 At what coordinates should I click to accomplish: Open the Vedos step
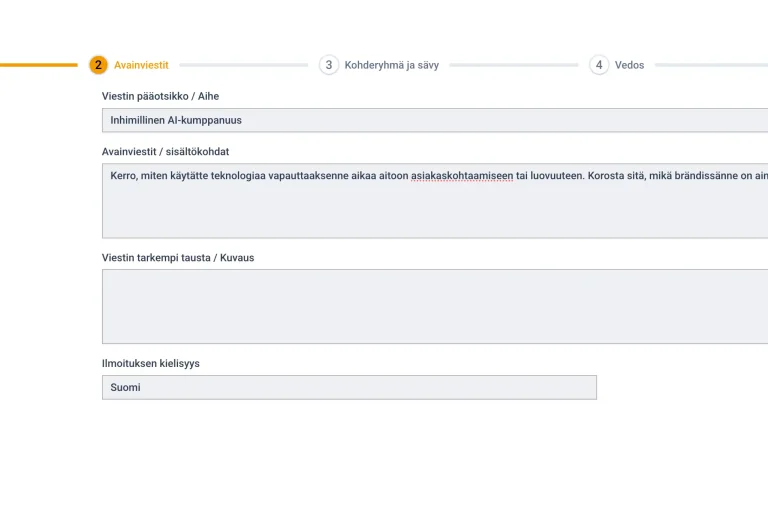[629, 65]
